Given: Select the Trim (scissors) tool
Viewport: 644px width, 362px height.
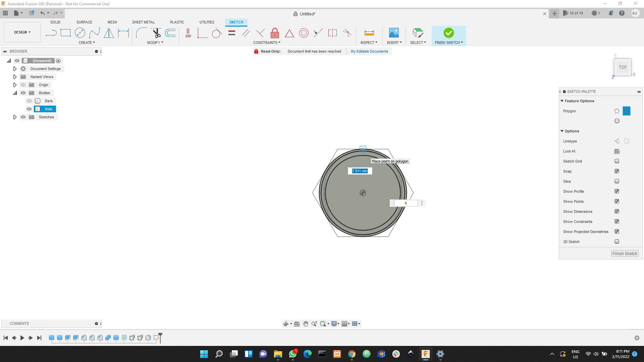Looking at the screenshot, I should (x=156, y=33).
